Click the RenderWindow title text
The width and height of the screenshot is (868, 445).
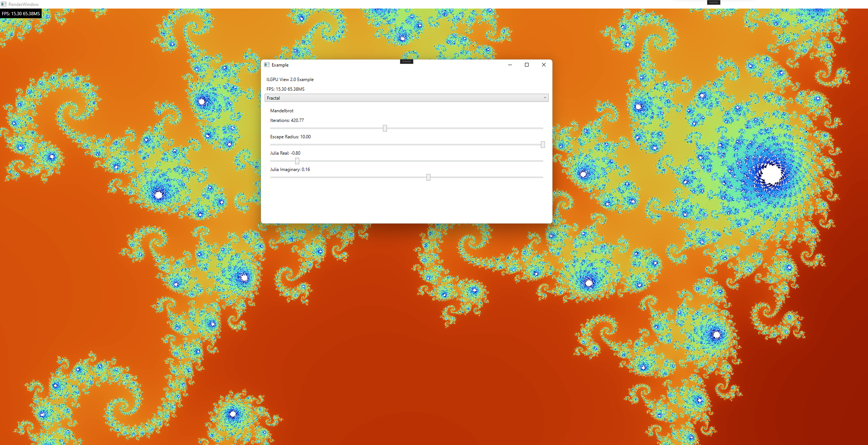tap(23, 4)
